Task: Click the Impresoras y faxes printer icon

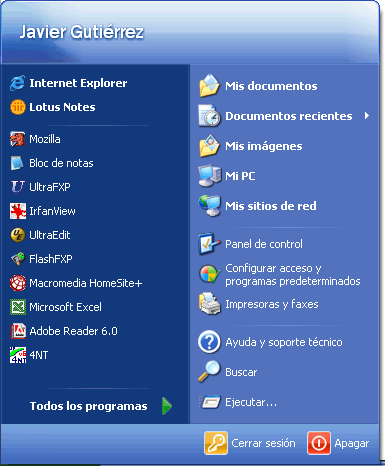Action: [209, 304]
